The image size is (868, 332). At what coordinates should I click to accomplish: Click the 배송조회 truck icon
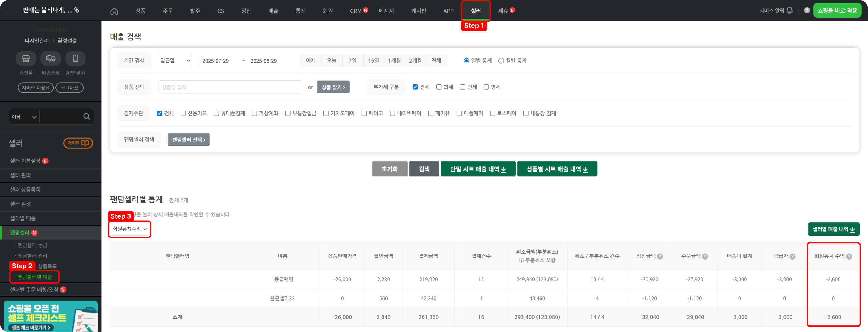click(51, 59)
